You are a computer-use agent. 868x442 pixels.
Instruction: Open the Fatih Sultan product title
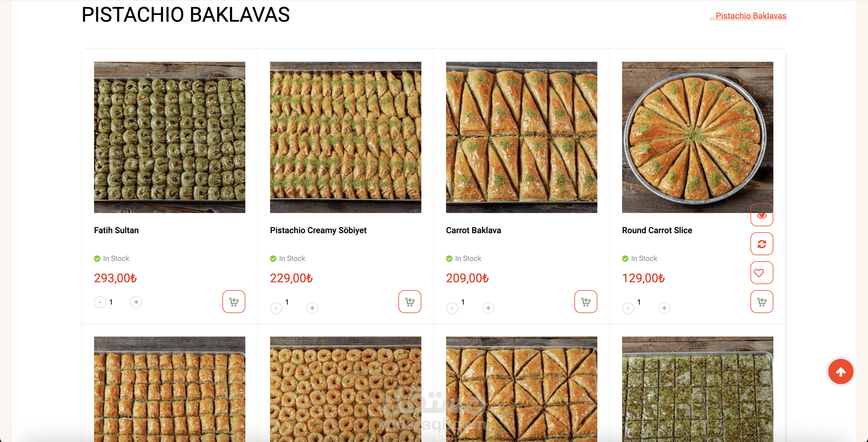coord(116,230)
